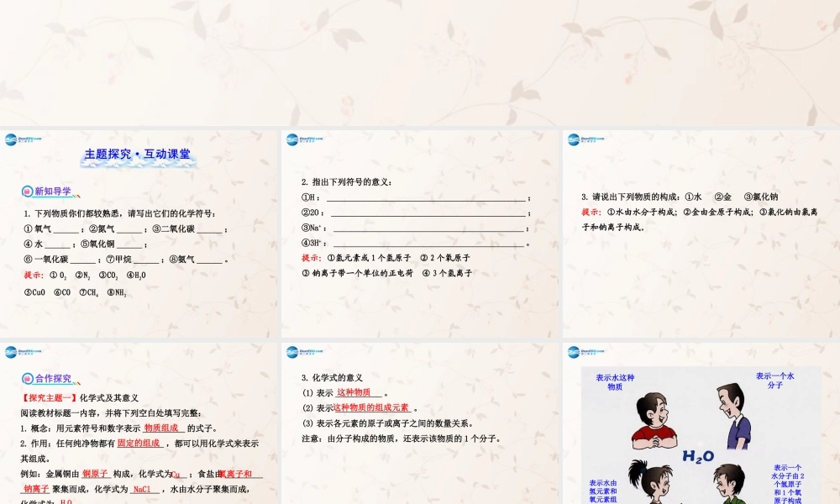Click the red underlined NaCl formula
This screenshot has height=504, width=840.
(x=144, y=489)
